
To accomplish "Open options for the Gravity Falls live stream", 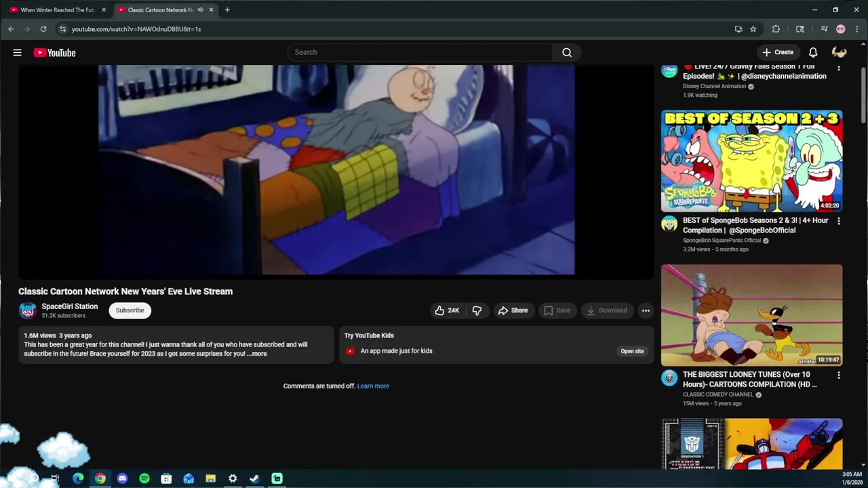I will pyautogui.click(x=839, y=68).
